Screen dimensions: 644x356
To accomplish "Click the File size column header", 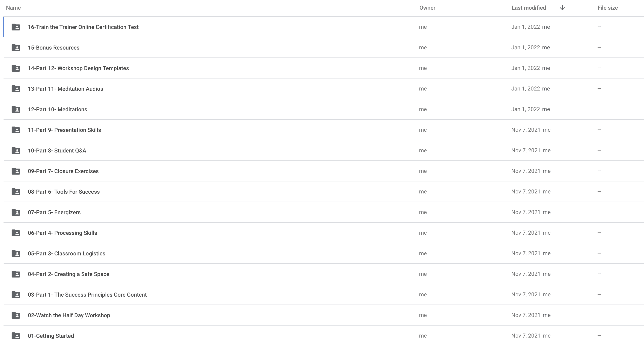I will pos(608,8).
